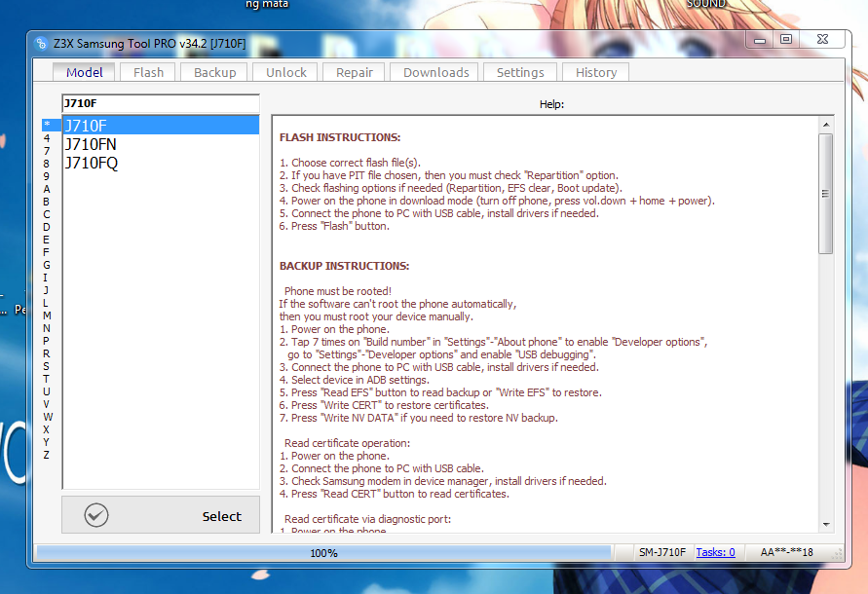Click the Select button
Image resolution: width=868 pixels, height=594 pixels.
[161, 515]
